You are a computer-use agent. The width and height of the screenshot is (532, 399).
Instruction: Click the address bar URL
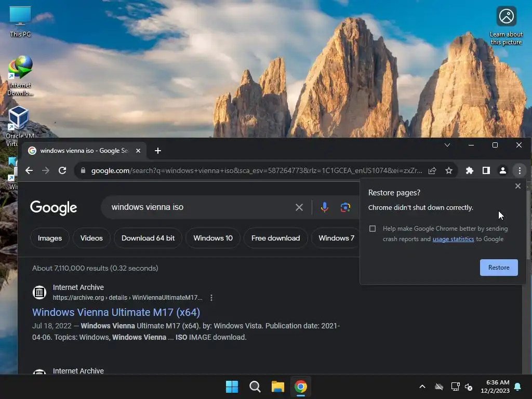257,170
